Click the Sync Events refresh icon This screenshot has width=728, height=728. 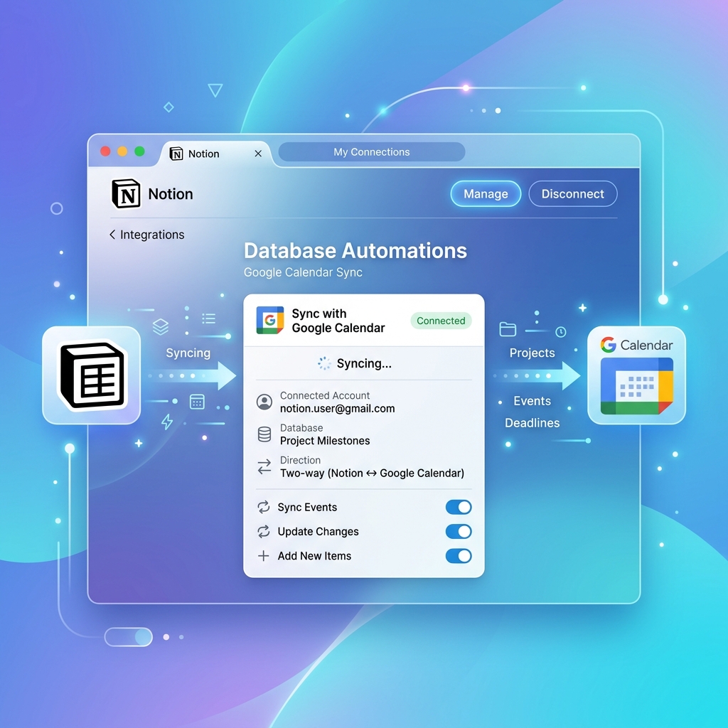click(264, 507)
